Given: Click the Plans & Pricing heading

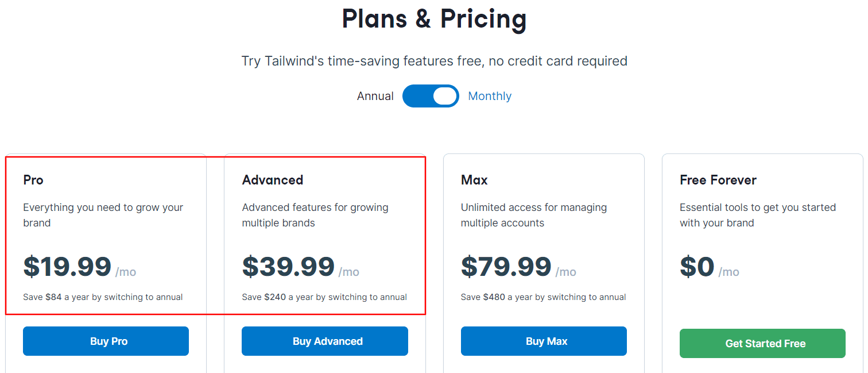Looking at the screenshot, I should tap(434, 19).
